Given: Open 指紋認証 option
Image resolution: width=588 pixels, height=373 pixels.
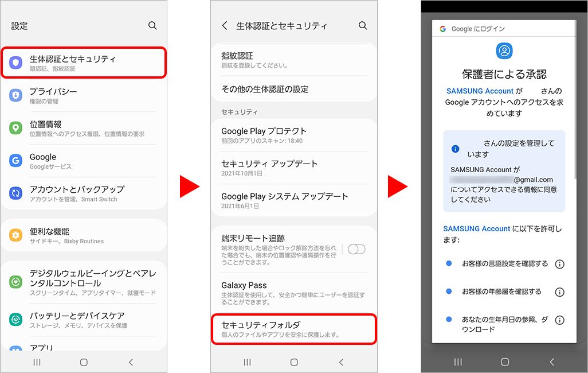Looking at the screenshot, I should 294,60.
